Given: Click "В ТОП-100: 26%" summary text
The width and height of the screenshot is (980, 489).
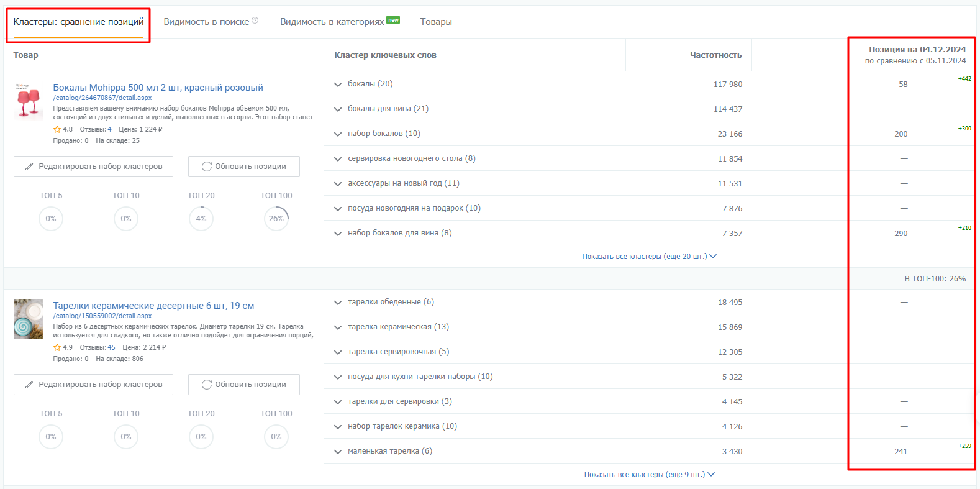Looking at the screenshot, I should tap(935, 279).
